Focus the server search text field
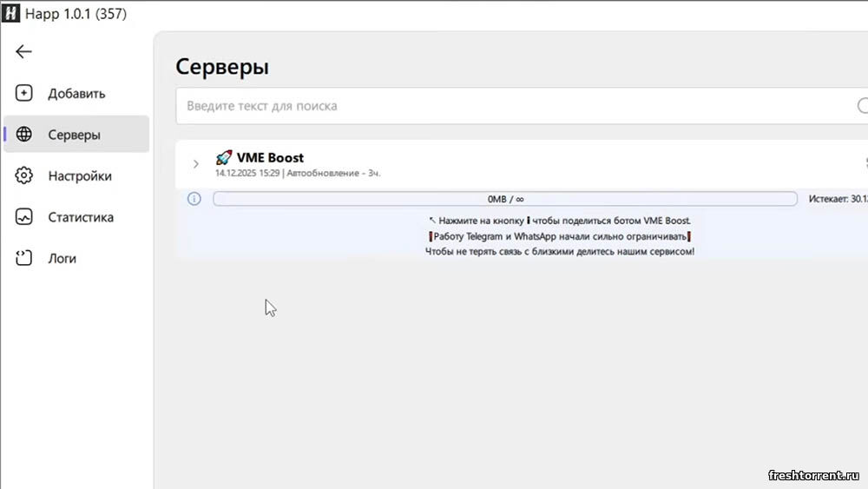Viewport: 868px width, 489px height. (x=512, y=106)
